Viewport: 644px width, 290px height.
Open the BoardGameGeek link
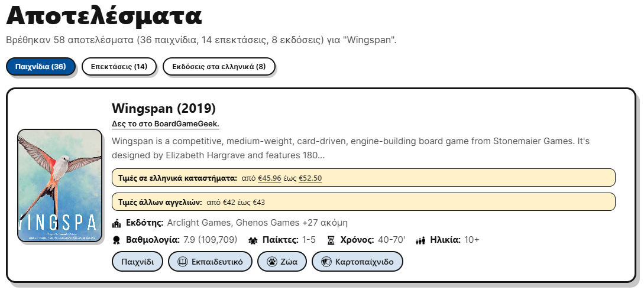coord(165,123)
